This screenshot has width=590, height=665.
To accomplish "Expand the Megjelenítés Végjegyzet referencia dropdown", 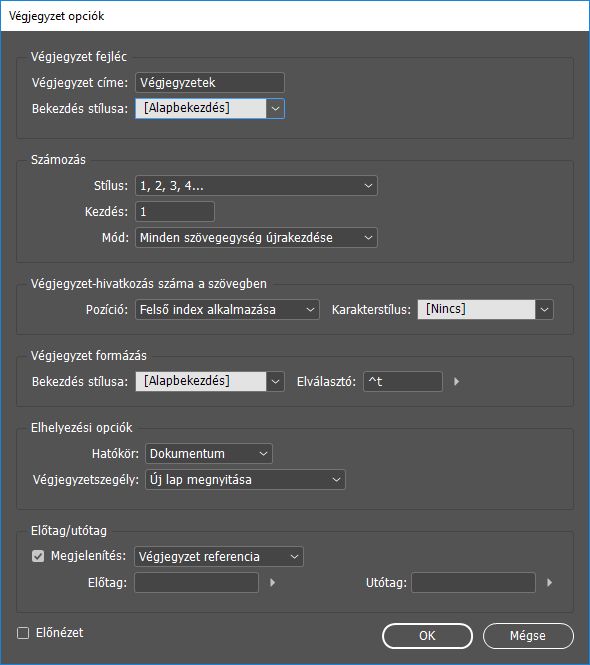I will (219, 556).
